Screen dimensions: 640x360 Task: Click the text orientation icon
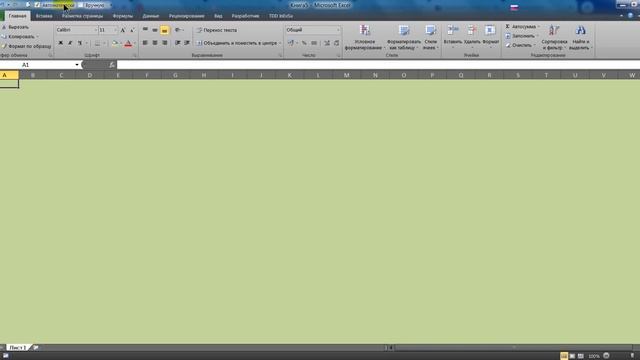click(x=178, y=30)
